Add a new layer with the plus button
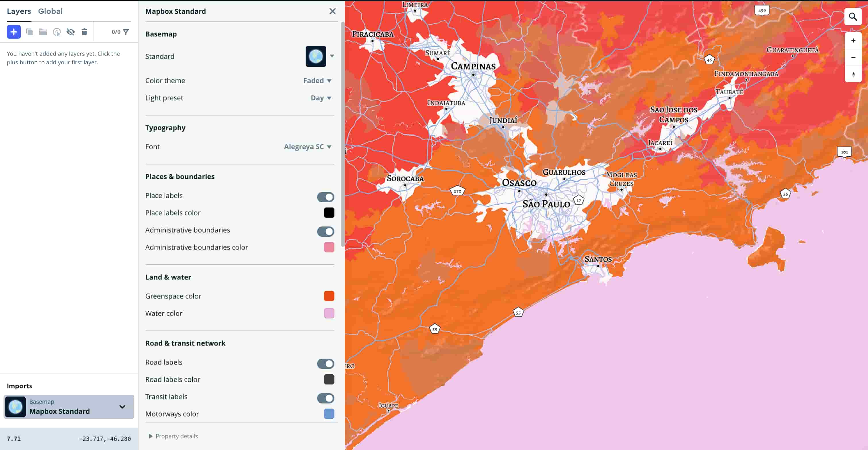Image resolution: width=868 pixels, height=450 pixels. pos(13,32)
